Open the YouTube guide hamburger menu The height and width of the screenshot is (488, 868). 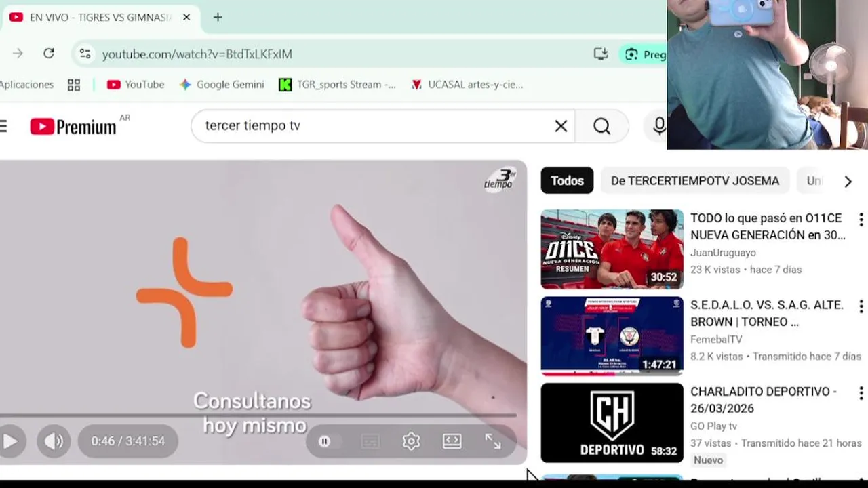(3, 126)
